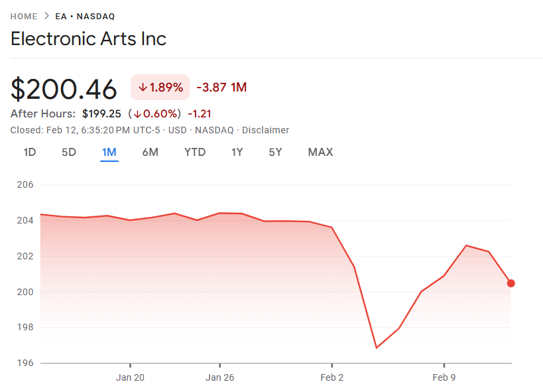543x392 pixels.
Task: Switch chart to 6M range
Action: pyautogui.click(x=150, y=152)
